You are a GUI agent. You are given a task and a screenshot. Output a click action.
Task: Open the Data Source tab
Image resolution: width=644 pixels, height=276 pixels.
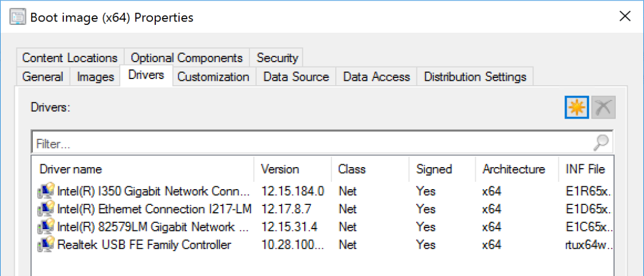point(296,77)
